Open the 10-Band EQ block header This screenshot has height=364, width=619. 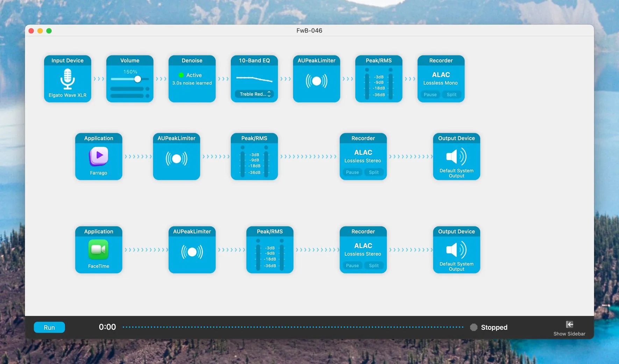(x=254, y=60)
